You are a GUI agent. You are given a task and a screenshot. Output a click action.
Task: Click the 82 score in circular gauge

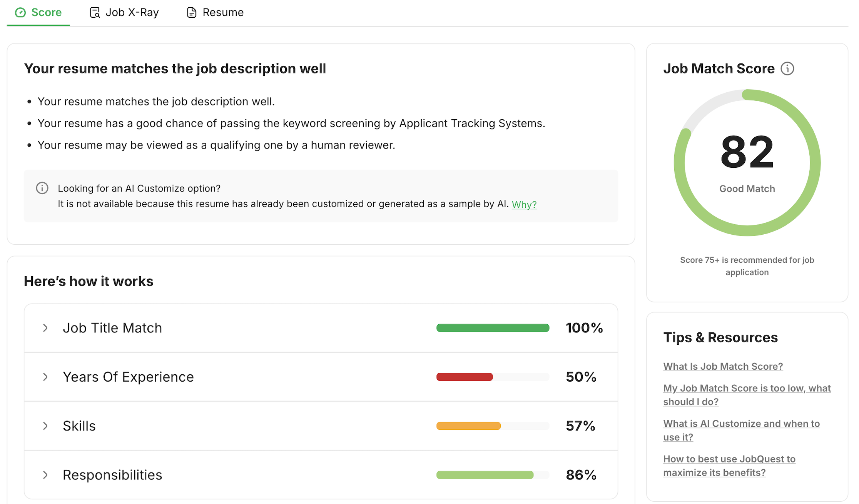pos(747,152)
